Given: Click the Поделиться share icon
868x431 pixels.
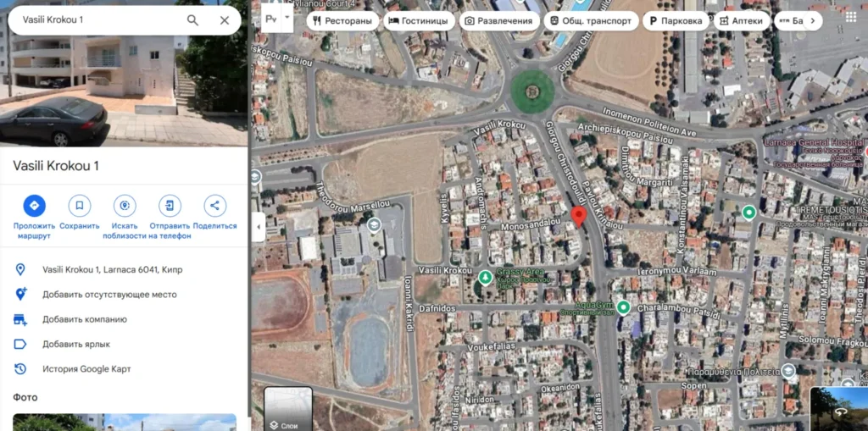Looking at the screenshot, I should point(214,206).
